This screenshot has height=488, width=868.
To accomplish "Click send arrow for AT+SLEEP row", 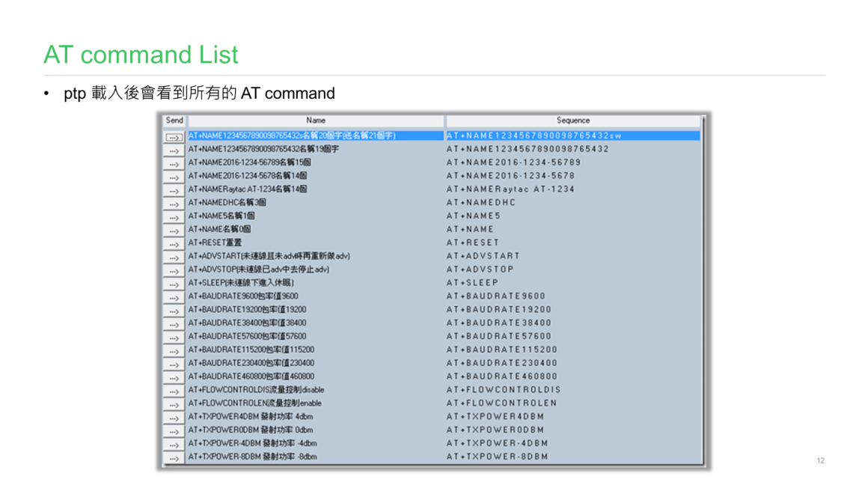I will click(174, 284).
